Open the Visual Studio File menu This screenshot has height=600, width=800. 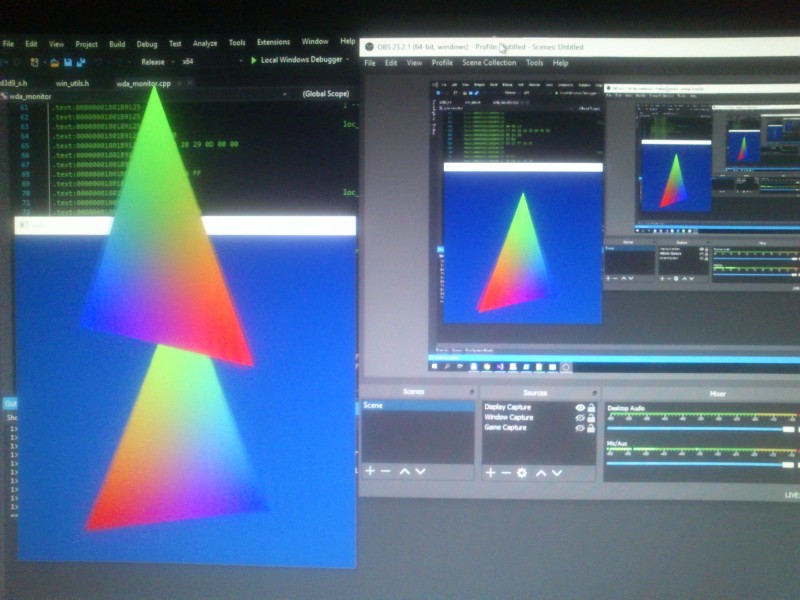click(8, 44)
